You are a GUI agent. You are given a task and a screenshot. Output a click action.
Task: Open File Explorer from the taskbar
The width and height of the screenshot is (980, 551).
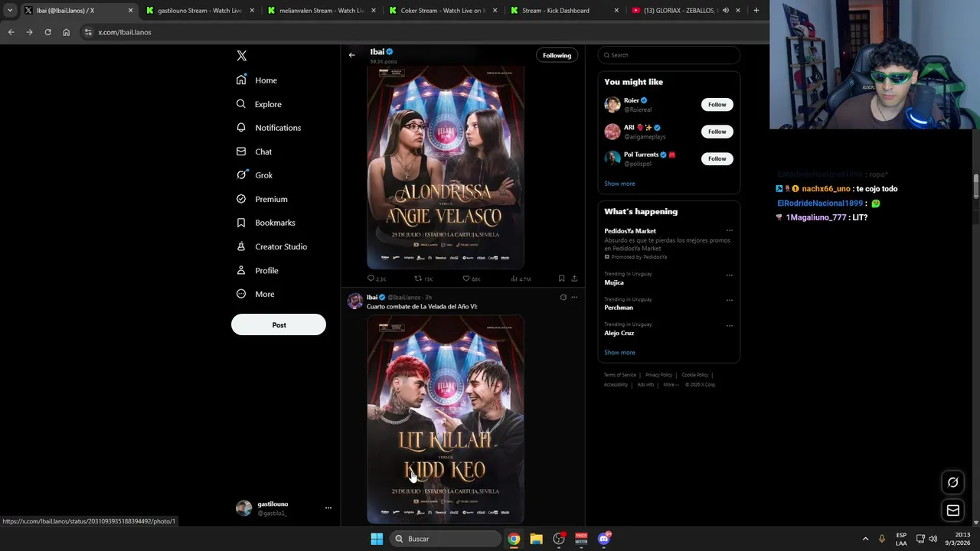point(536,539)
